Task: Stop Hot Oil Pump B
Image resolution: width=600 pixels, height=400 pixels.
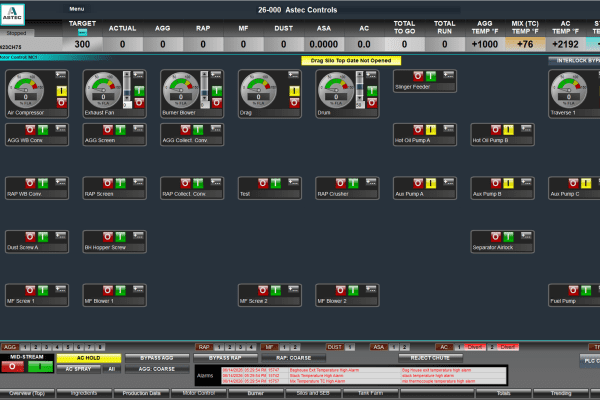Action: click(496, 130)
